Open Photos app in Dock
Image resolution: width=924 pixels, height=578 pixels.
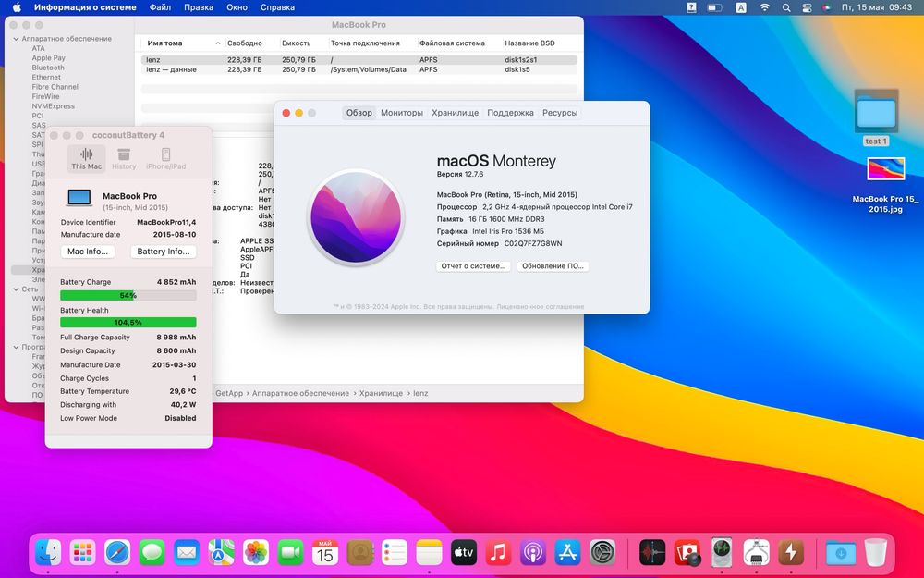[256, 553]
